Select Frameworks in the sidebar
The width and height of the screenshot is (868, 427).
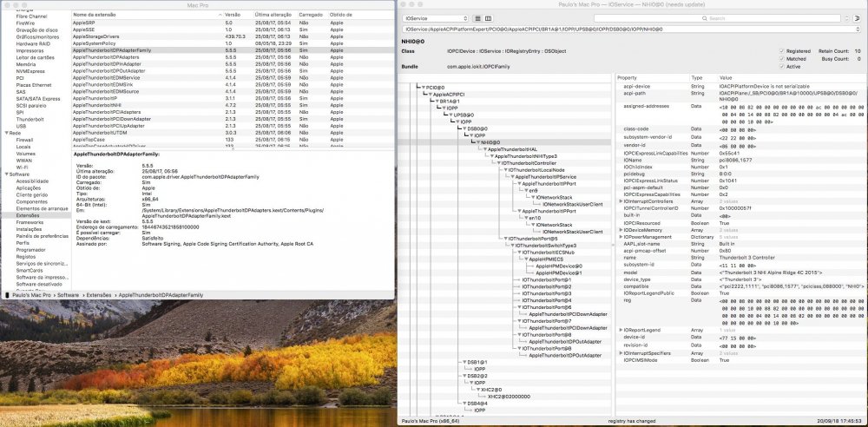(30, 222)
